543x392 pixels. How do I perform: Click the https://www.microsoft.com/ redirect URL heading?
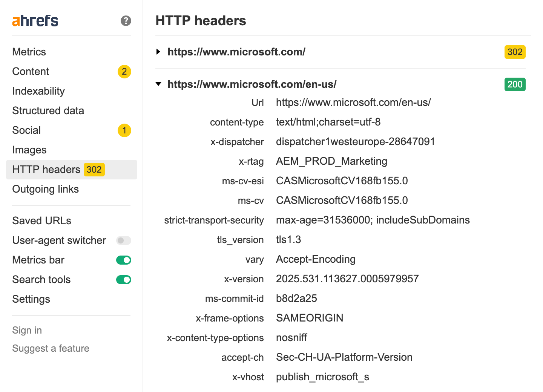point(236,52)
